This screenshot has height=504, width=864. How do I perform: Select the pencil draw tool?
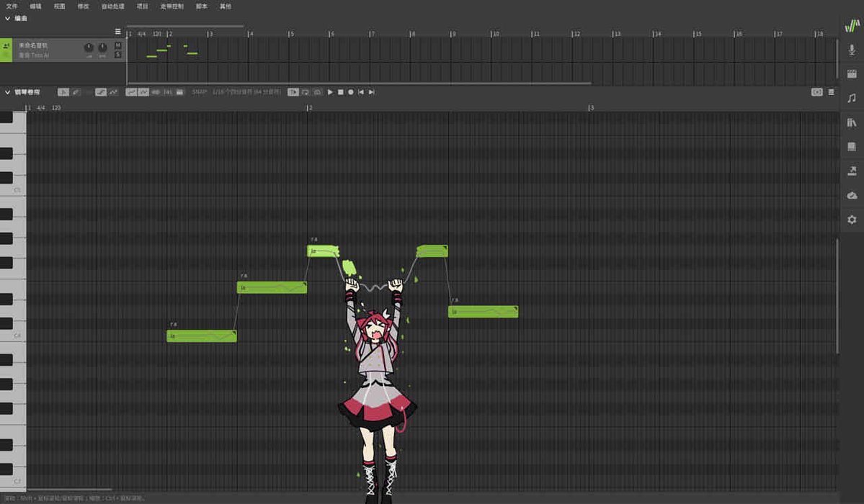tap(76, 92)
